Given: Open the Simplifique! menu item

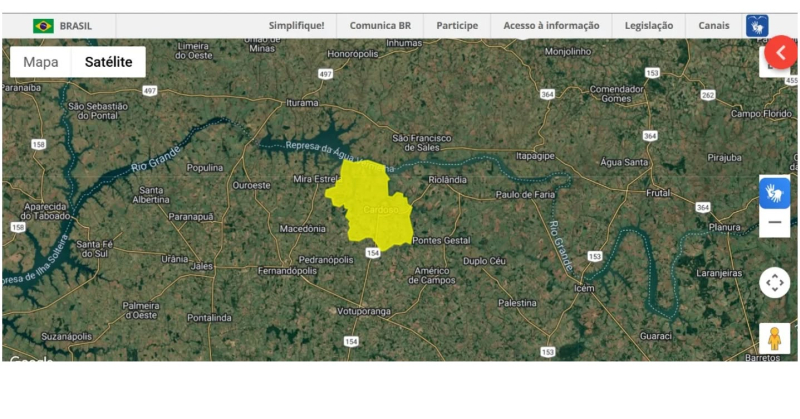Looking at the screenshot, I should click(296, 26).
